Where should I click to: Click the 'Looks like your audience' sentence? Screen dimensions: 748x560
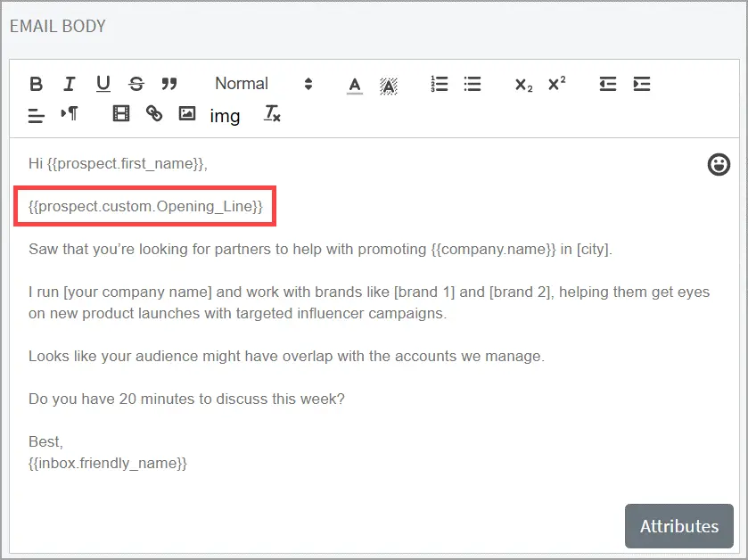tap(286, 356)
